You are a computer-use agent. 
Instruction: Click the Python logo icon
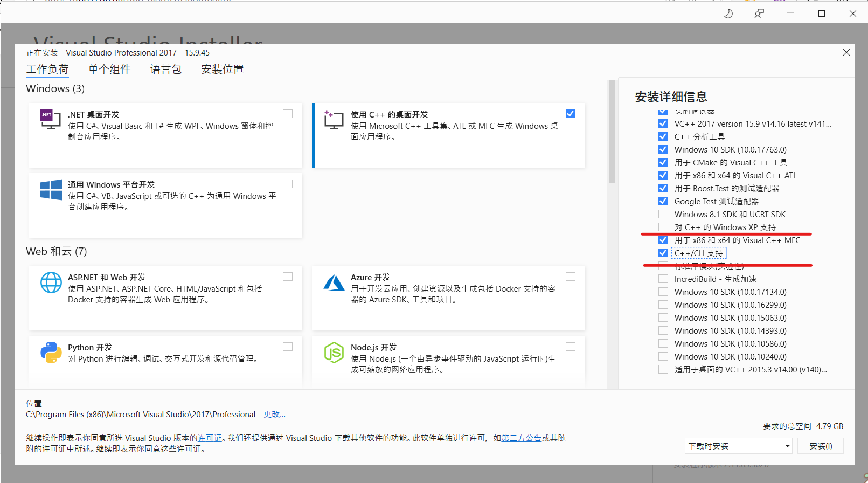(x=51, y=353)
